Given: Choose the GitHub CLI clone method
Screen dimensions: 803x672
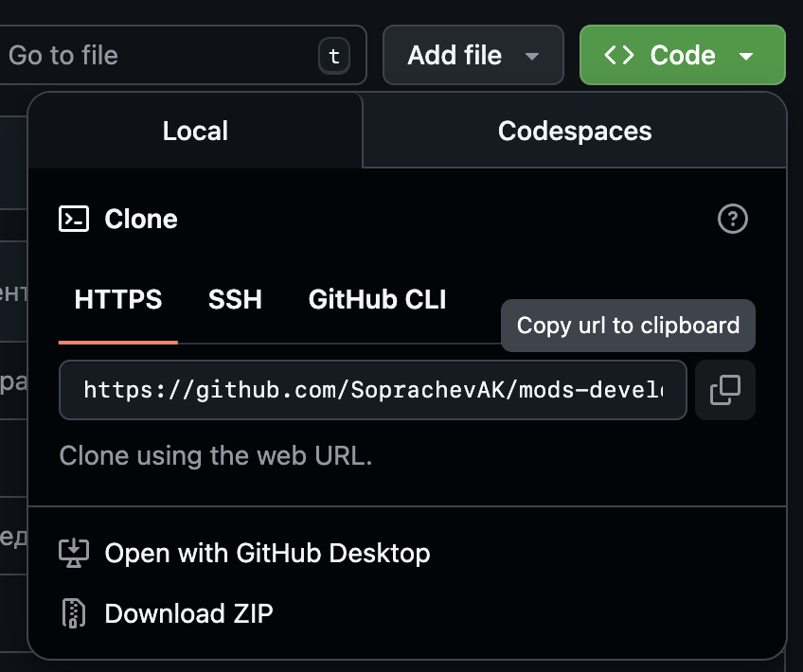Looking at the screenshot, I should tap(377, 300).
